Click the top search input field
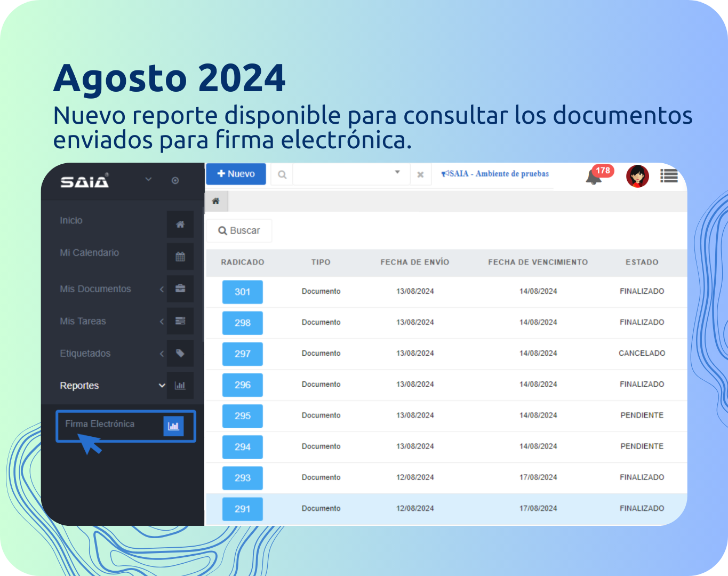The height and width of the screenshot is (576, 728). coord(342,174)
